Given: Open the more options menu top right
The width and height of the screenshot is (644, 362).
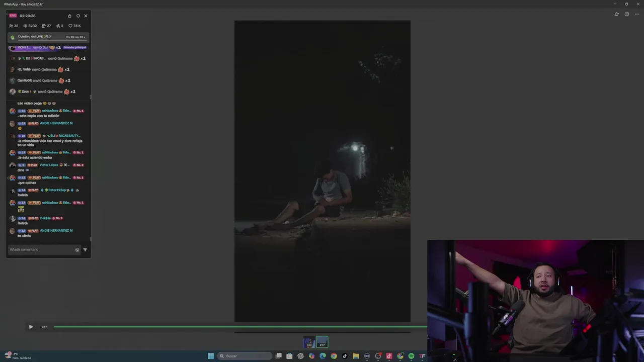Looking at the screenshot, I should 637,14.
